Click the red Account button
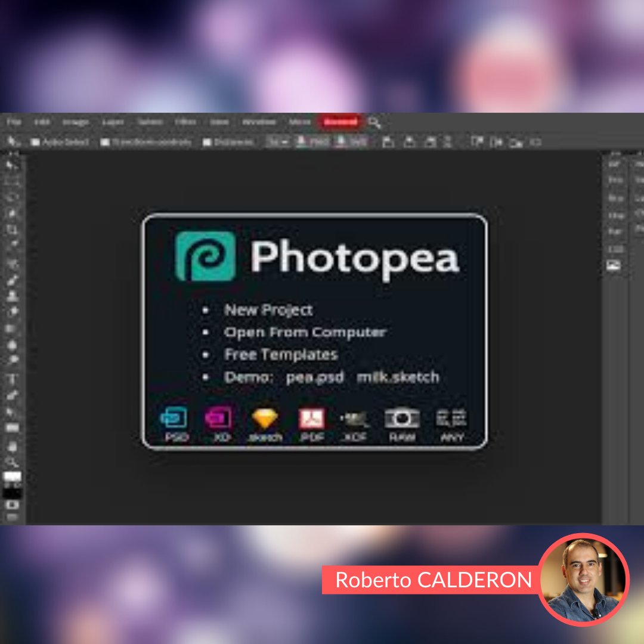644x644 pixels. [340, 122]
